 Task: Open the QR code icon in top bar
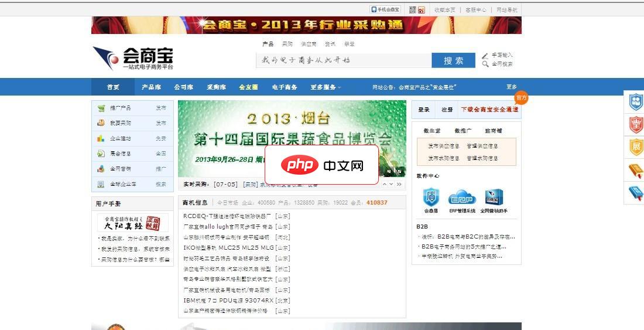(x=412, y=10)
